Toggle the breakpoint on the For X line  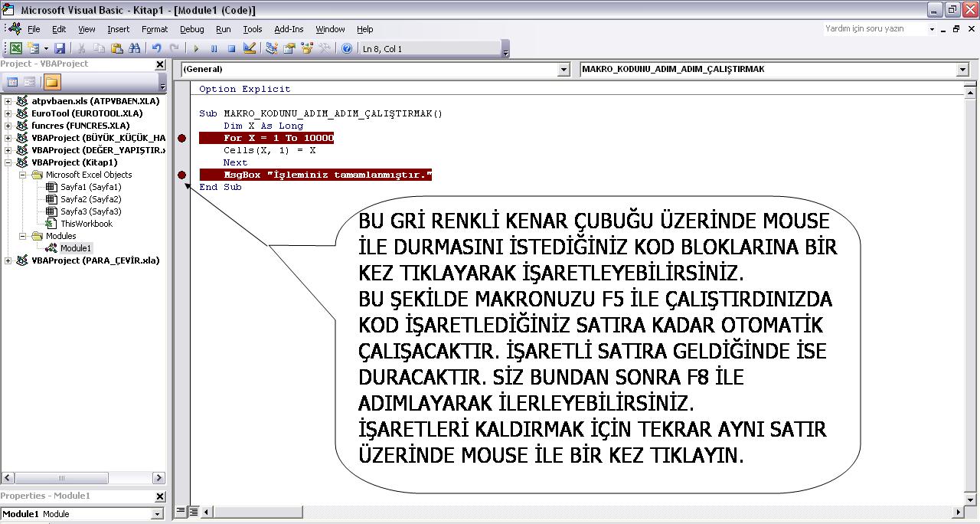click(181, 138)
